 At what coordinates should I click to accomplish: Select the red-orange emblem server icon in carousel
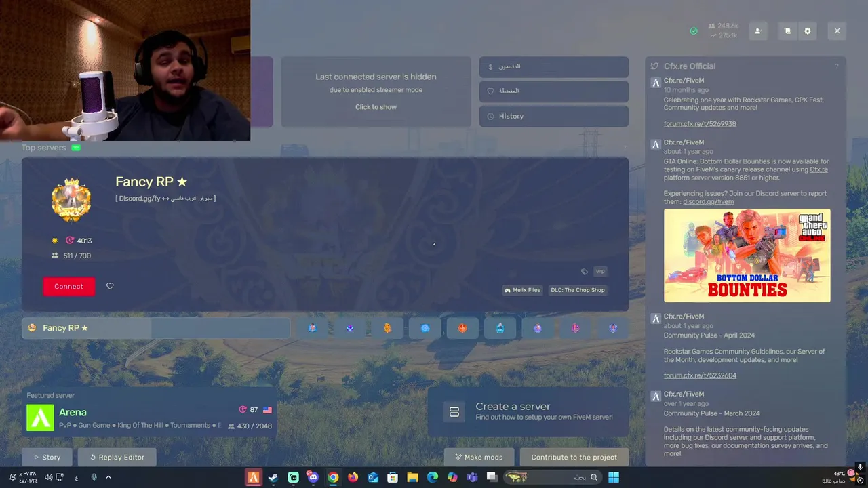coord(462,328)
